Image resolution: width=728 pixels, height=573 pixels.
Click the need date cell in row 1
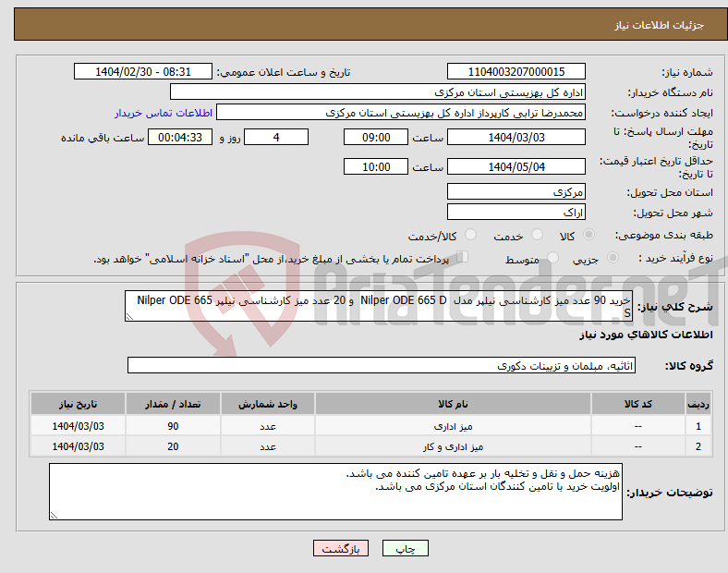(x=78, y=426)
